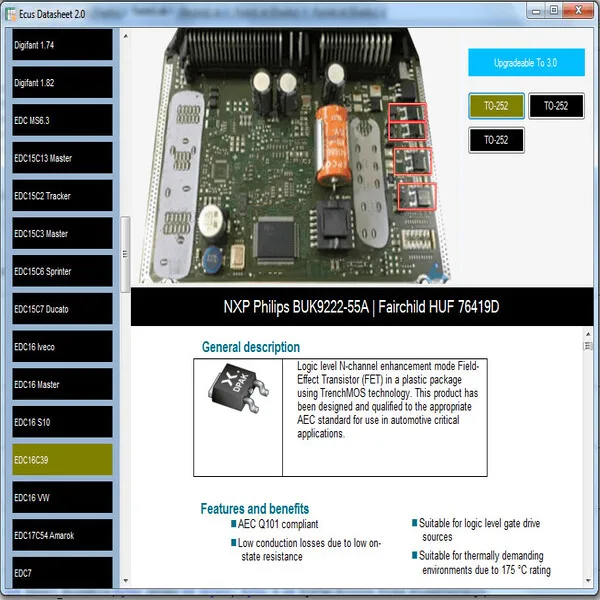
Task: Click the Ecus Datasheet app icon in title bar
Action: click(10, 14)
